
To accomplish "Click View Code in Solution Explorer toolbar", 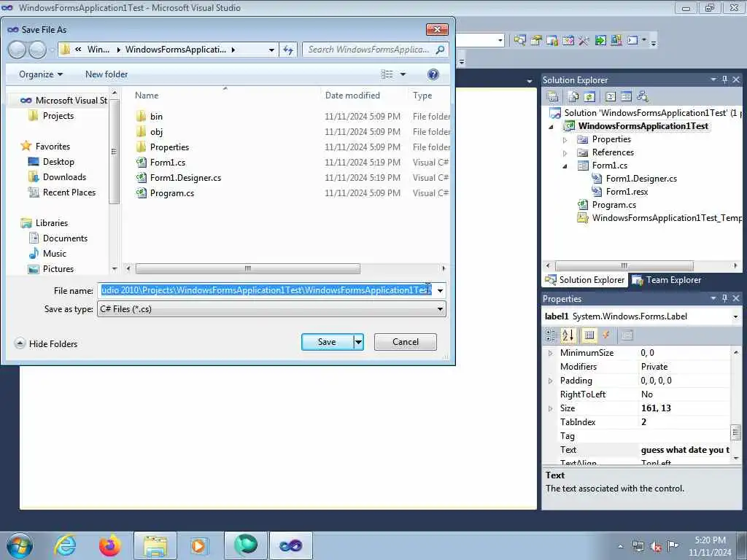I will tap(611, 97).
